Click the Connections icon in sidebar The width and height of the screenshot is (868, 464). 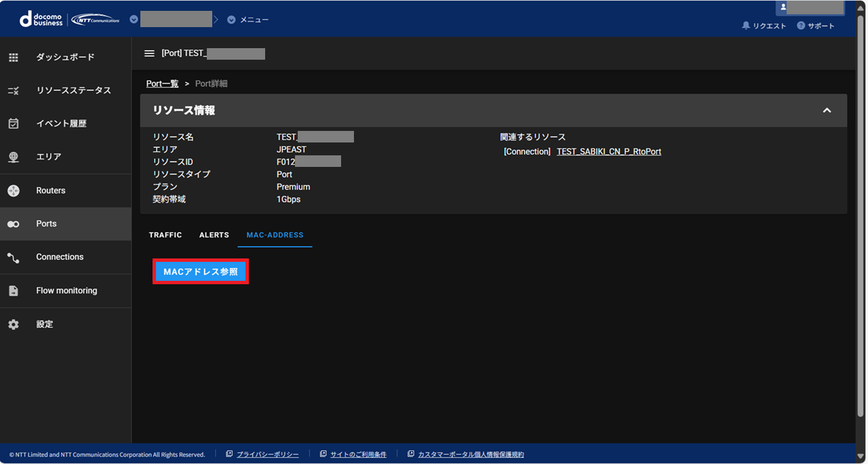pos(14,257)
